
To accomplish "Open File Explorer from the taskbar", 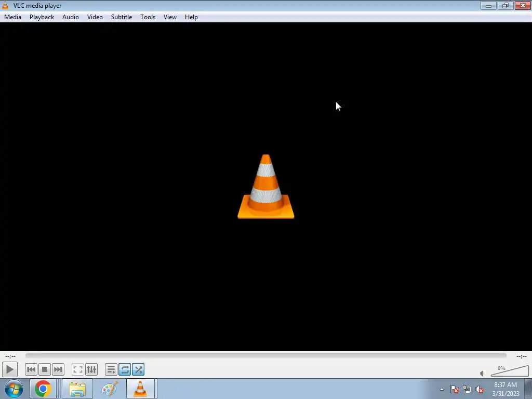I will 77,389.
